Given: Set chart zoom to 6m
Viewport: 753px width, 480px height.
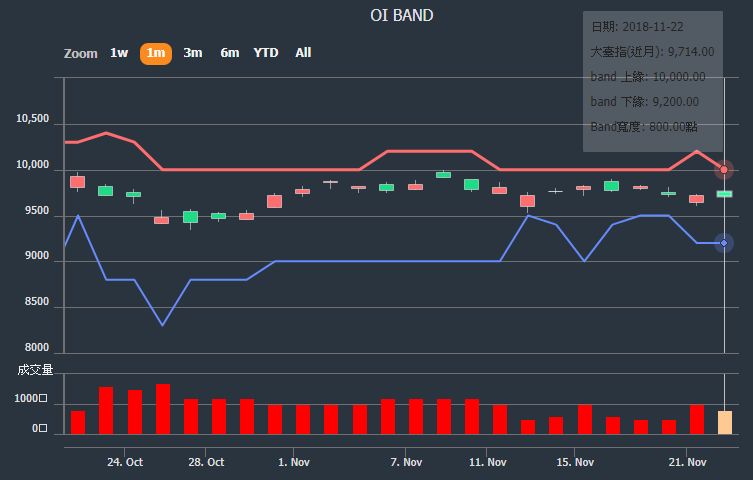Looking at the screenshot, I should (230, 53).
